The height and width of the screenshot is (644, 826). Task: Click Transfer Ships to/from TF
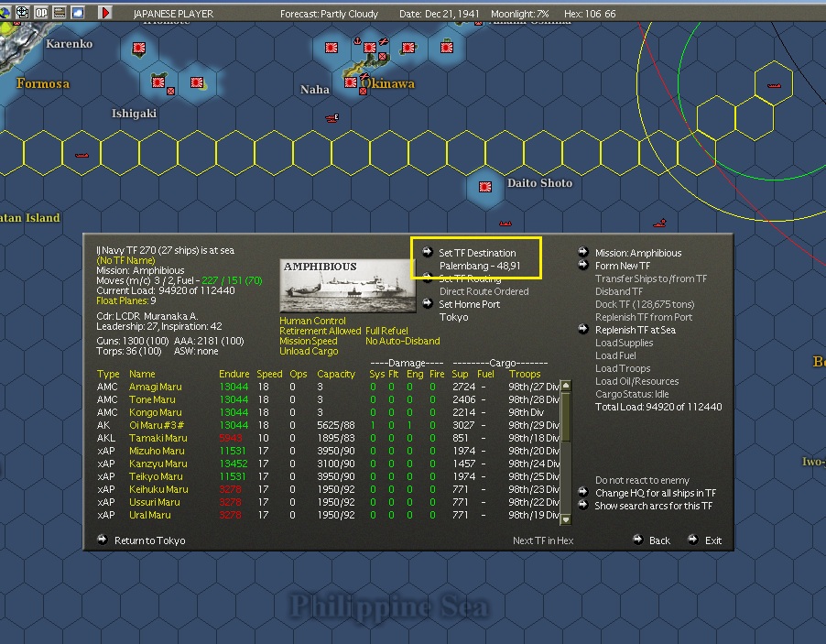(x=650, y=278)
